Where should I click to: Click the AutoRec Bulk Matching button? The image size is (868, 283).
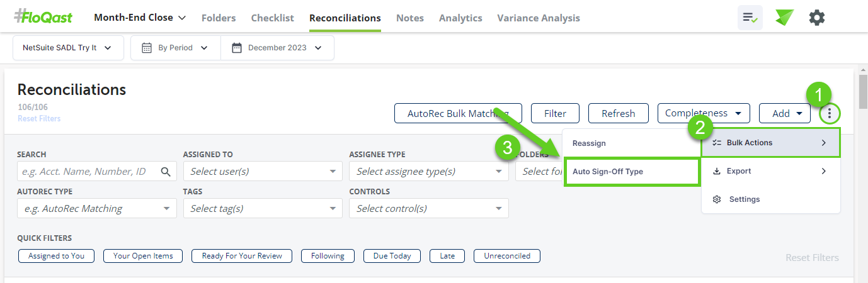coord(458,114)
